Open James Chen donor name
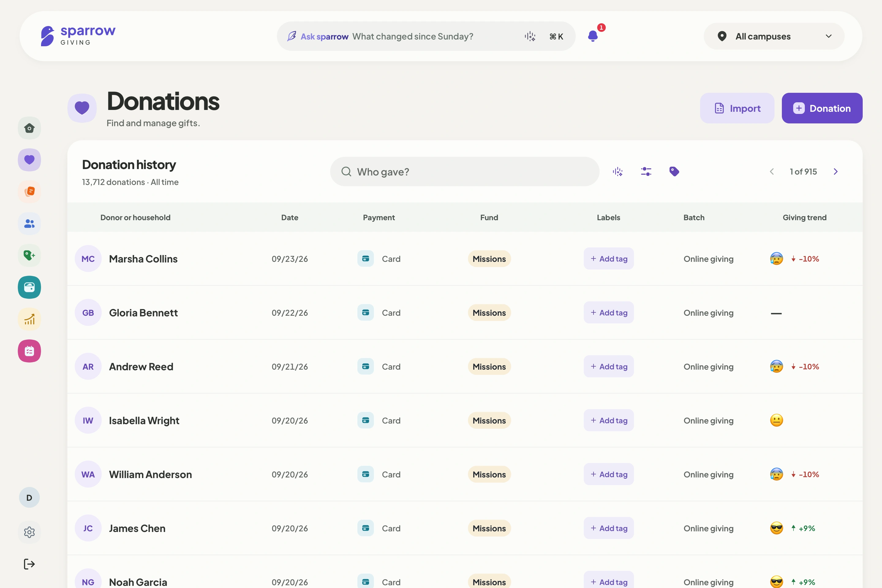The width and height of the screenshot is (882, 588). [x=137, y=528]
